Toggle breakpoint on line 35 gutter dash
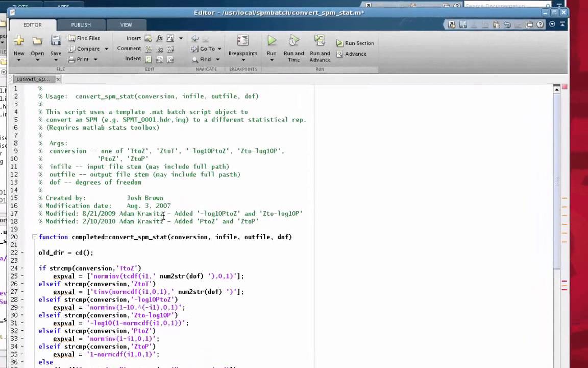Viewport: 588px width, 368px height. point(22,354)
